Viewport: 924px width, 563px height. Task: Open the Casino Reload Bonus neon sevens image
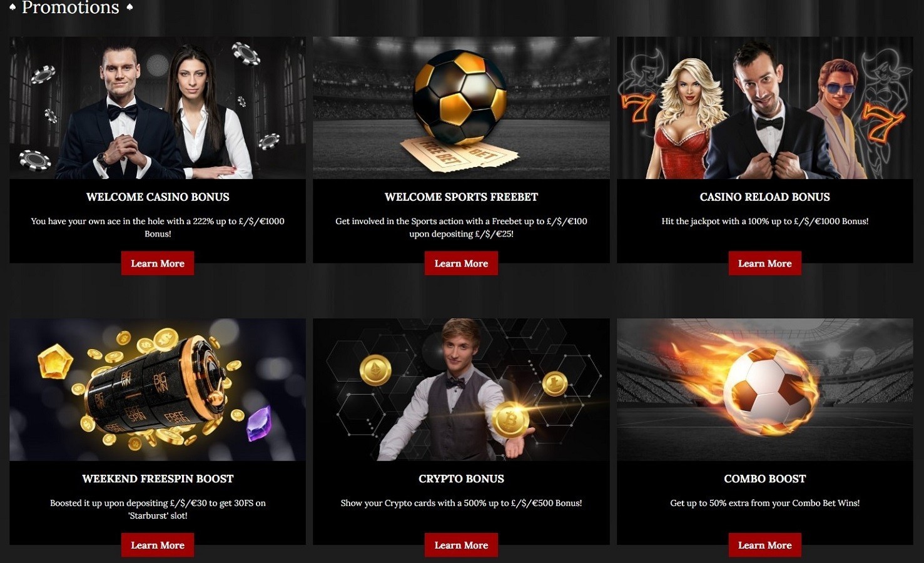(764, 108)
